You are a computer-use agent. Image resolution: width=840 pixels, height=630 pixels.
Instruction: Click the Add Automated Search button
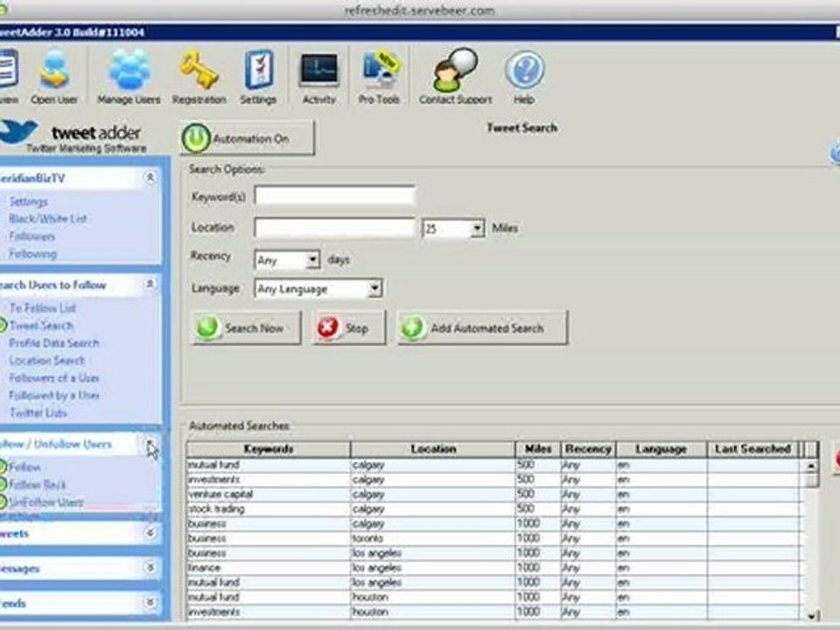(x=482, y=328)
